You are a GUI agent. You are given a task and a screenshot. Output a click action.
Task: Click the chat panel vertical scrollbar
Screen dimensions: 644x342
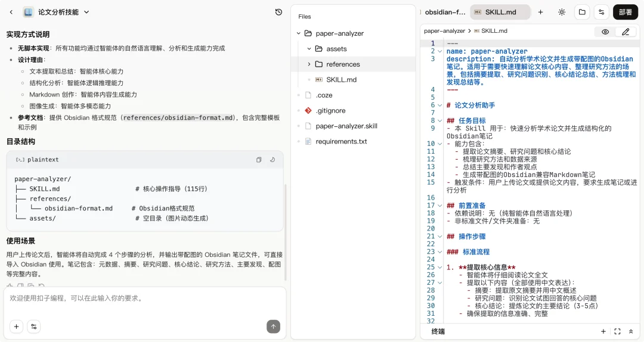pos(285,232)
